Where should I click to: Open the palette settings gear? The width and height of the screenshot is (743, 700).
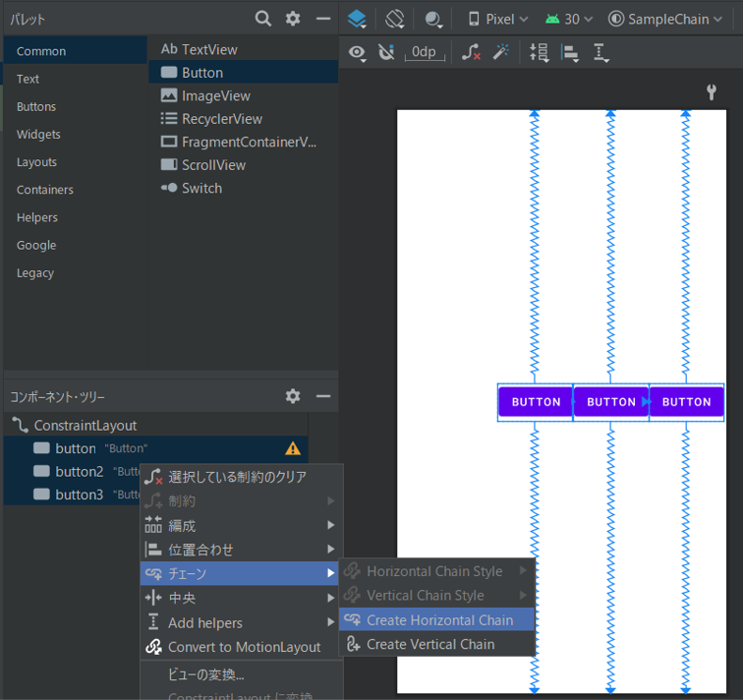tap(292, 19)
